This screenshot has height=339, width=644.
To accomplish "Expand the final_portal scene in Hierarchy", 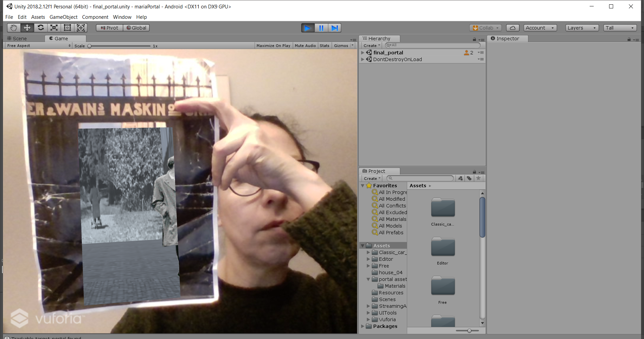I will pyautogui.click(x=363, y=53).
